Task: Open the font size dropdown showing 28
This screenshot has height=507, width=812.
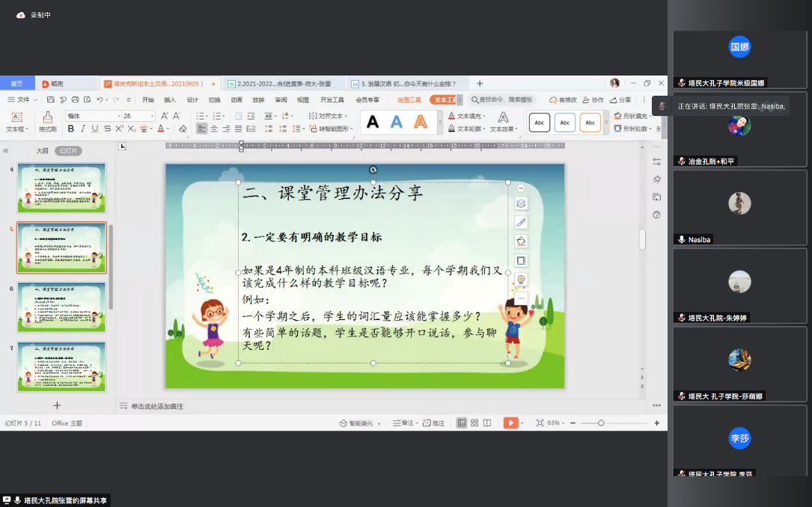Action: coord(138,116)
